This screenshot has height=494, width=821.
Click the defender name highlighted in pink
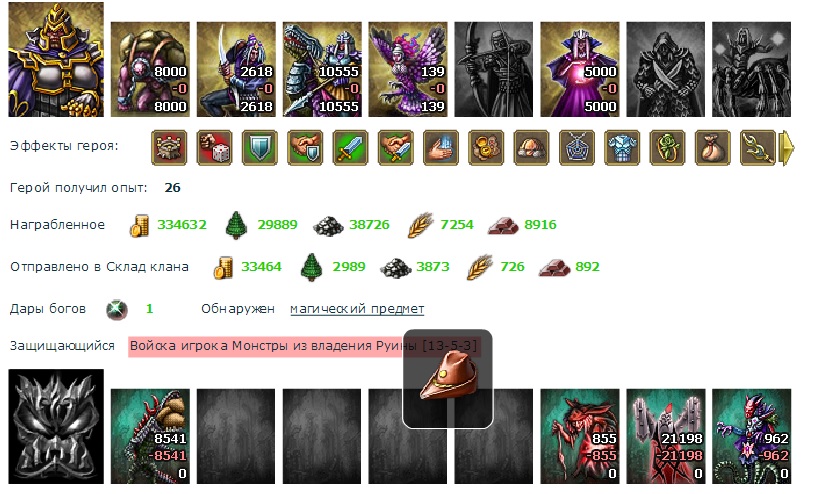[304, 346]
